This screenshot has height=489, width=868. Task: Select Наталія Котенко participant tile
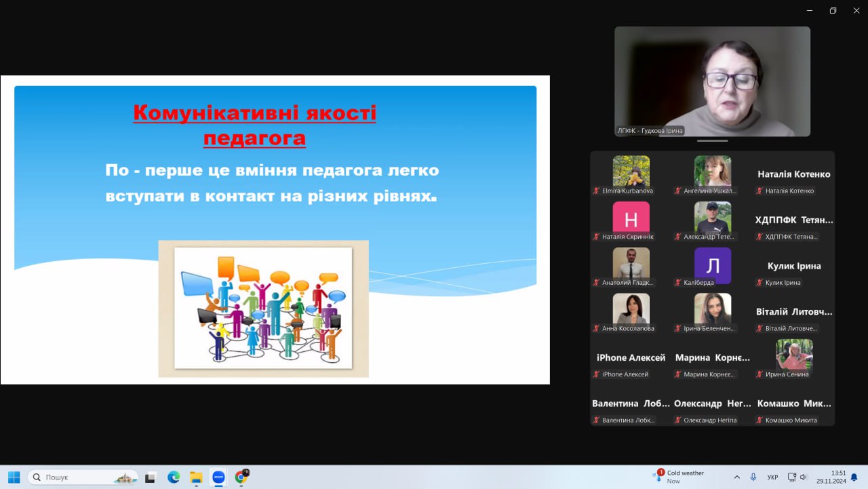[793, 176]
